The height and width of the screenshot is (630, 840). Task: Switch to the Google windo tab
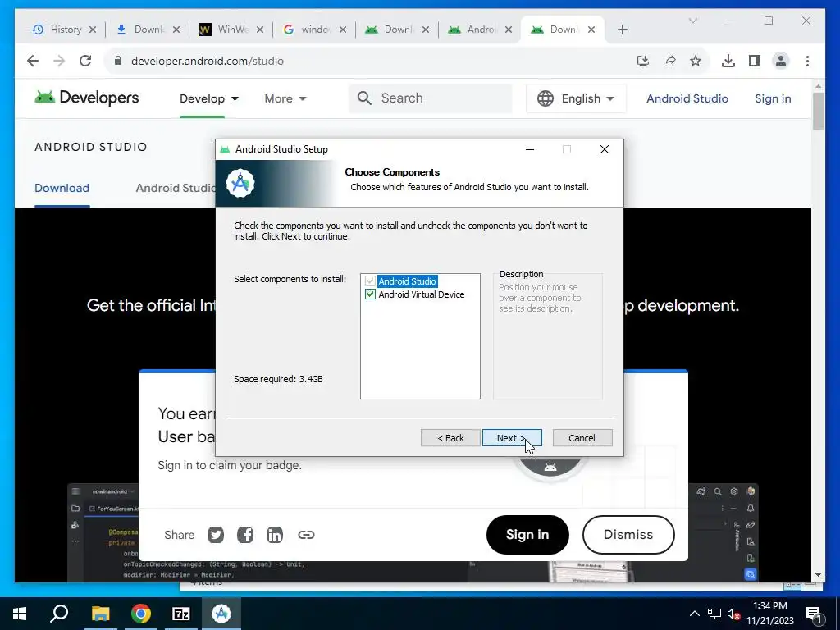tap(307, 30)
